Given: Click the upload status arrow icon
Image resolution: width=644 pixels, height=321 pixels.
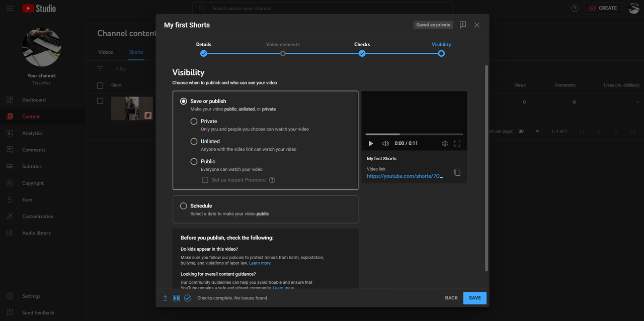Looking at the screenshot, I should [x=165, y=298].
